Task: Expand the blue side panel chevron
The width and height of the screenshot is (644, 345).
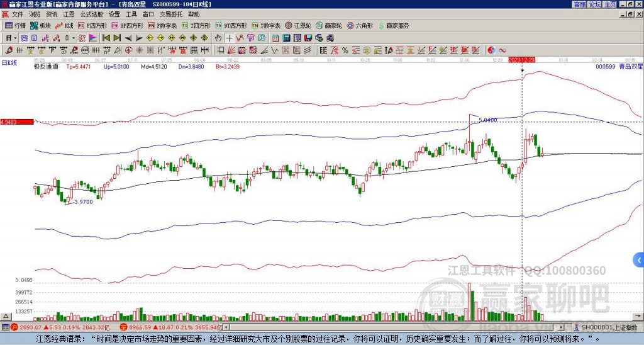Action: [x=639, y=260]
